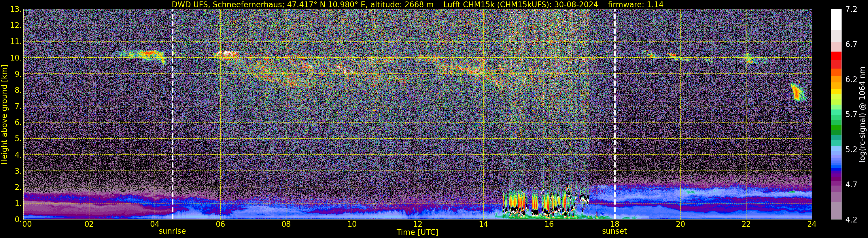This screenshot has height=238, width=868.
Task: Click the '7.2' value on the colorbar
Action: [x=851, y=10]
